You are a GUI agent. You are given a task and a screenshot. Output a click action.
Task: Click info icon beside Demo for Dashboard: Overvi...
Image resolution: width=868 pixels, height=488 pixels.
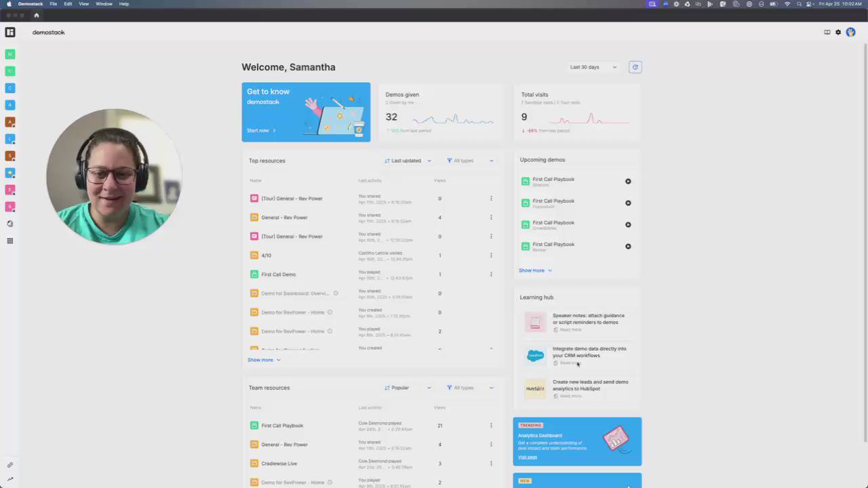(x=336, y=293)
